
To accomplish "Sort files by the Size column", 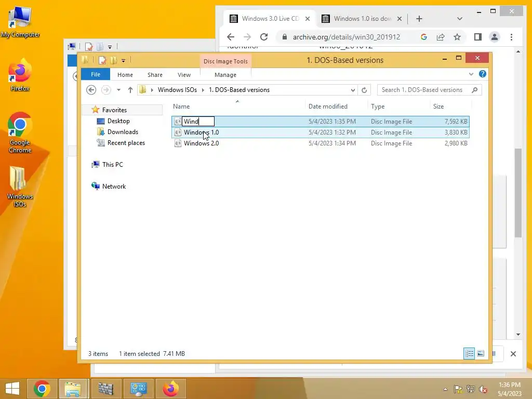I will pos(438,106).
